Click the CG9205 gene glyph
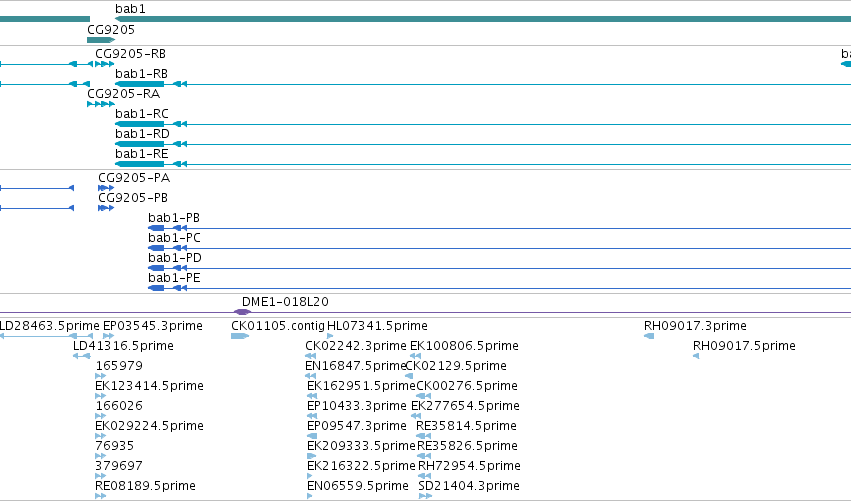The image size is (851, 501). pyautogui.click(x=101, y=40)
